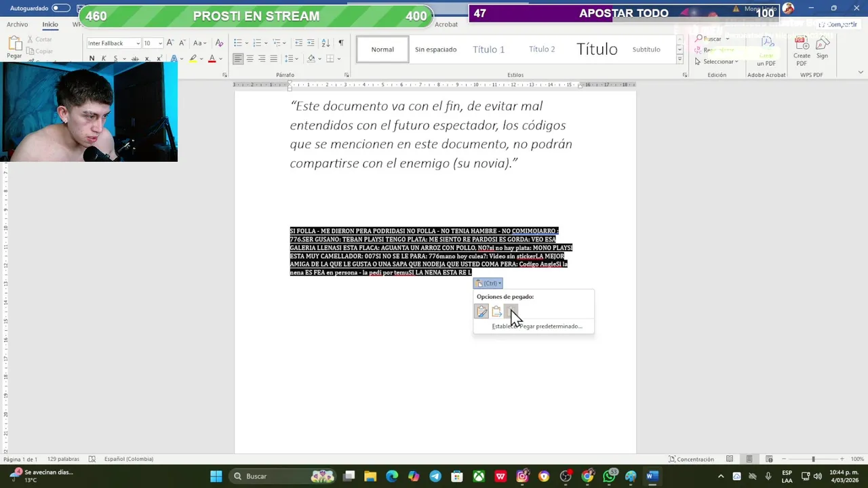Open the text effects A button

[x=174, y=59]
